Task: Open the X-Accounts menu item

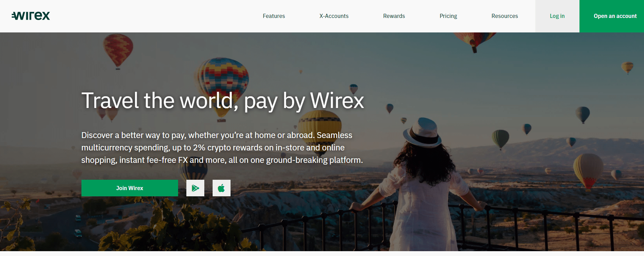Action: tap(334, 16)
